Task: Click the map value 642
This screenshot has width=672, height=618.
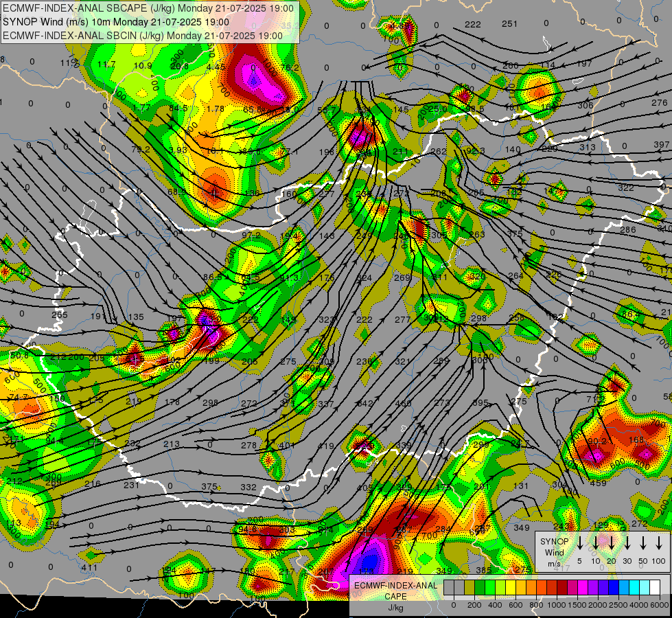Action: [365, 403]
